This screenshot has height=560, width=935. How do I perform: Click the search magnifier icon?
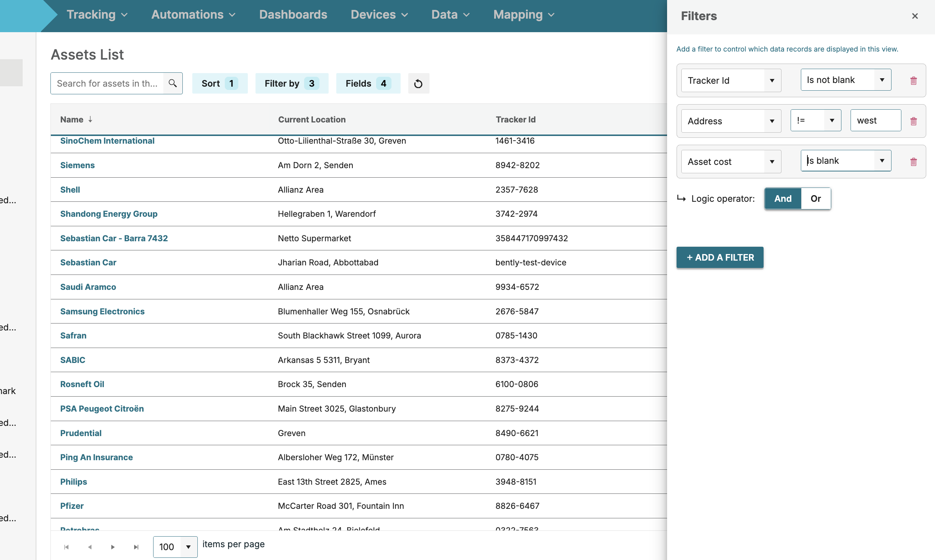173,83
